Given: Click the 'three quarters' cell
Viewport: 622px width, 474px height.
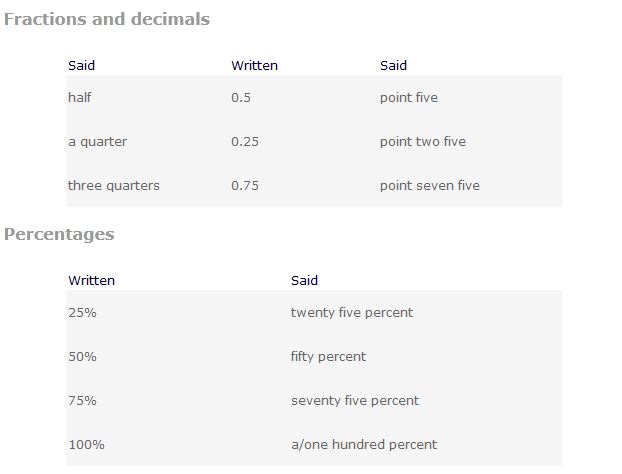Looking at the screenshot, I should tap(113, 185).
